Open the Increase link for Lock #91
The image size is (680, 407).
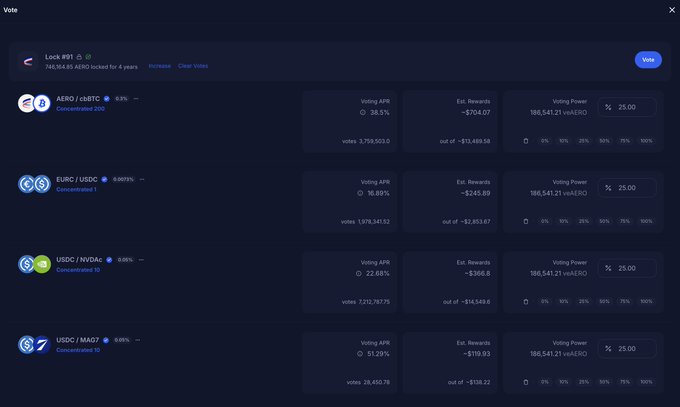click(x=160, y=66)
